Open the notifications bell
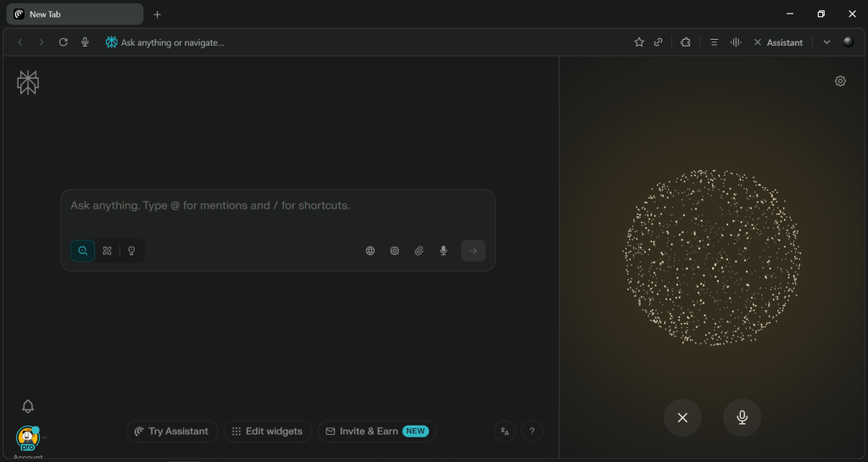Viewport: 868px width, 462px height. (28, 407)
